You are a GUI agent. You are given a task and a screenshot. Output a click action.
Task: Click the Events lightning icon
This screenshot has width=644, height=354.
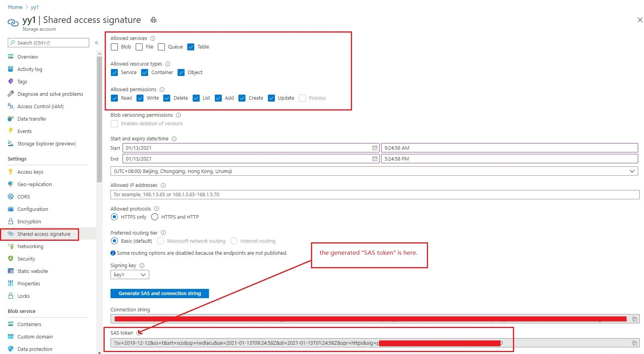tap(11, 131)
